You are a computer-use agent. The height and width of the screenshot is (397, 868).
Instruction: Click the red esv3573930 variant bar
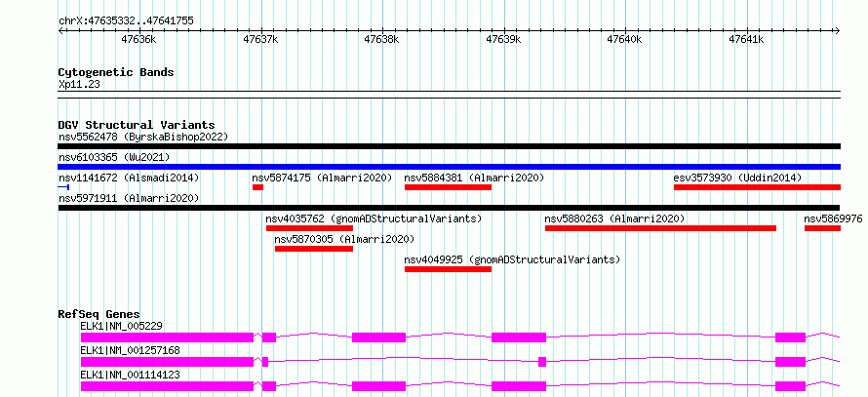[757, 187]
